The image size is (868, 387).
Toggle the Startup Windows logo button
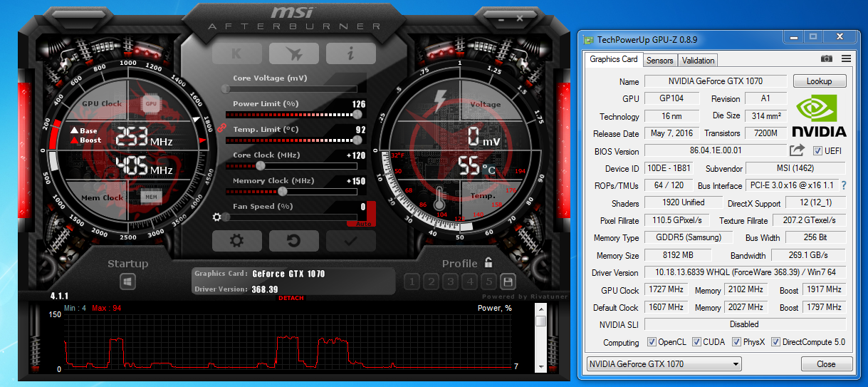(x=127, y=282)
